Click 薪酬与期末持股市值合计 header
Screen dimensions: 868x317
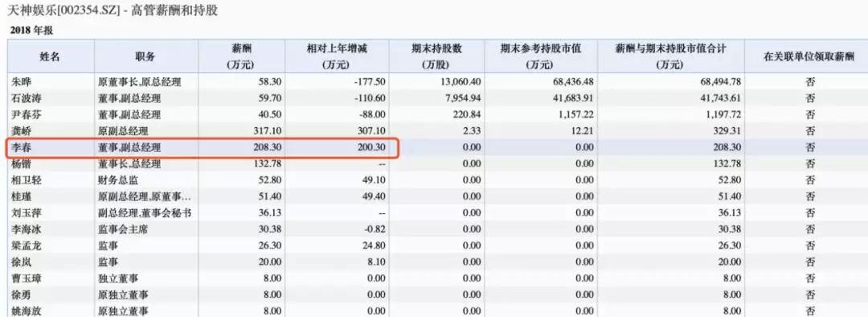pyautogui.click(x=670, y=56)
